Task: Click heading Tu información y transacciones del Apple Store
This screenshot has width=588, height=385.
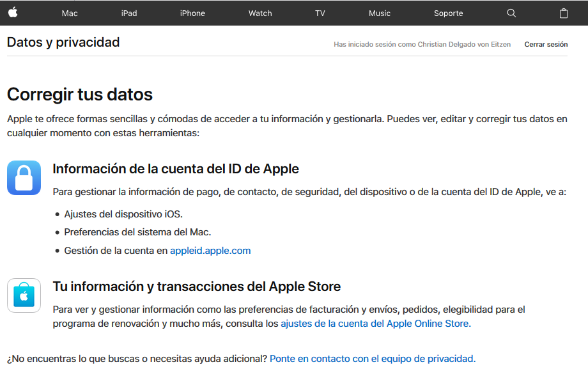Action: (196, 287)
